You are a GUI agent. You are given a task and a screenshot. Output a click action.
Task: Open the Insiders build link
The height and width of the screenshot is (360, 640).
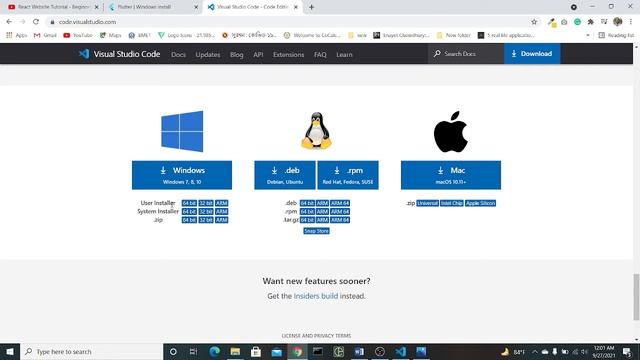316,296
